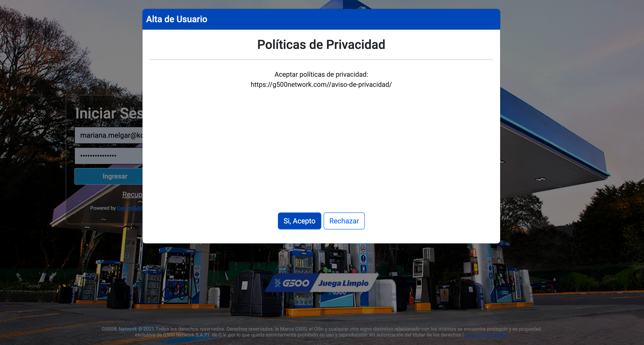Open the Recuperar password link
Viewport: 644px width, 345px height.
(x=132, y=194)
